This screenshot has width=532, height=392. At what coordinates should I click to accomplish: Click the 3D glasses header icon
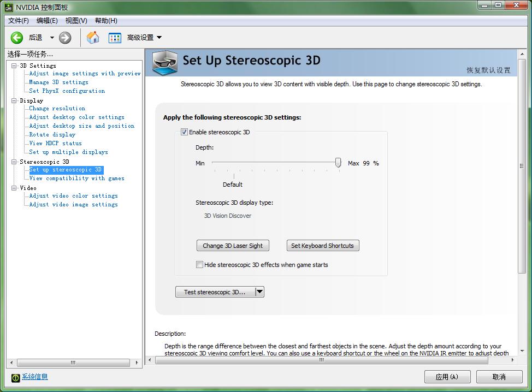point(164,63)
